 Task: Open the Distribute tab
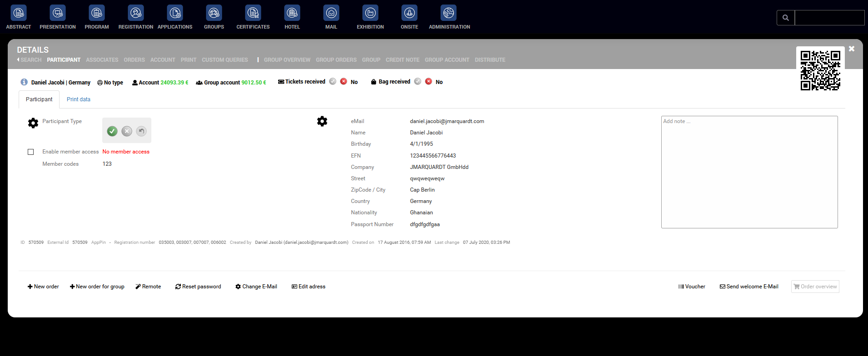[x=490, y=60]
